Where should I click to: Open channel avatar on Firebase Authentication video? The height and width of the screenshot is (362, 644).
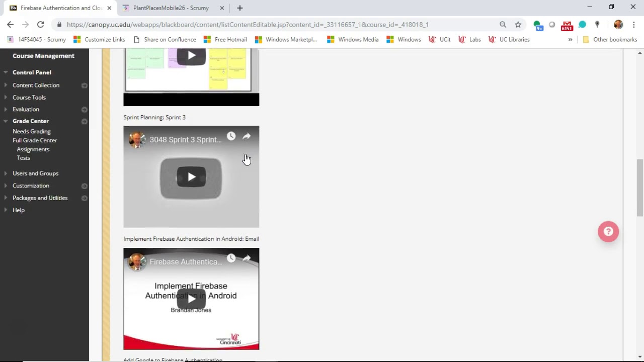(137, 261)
